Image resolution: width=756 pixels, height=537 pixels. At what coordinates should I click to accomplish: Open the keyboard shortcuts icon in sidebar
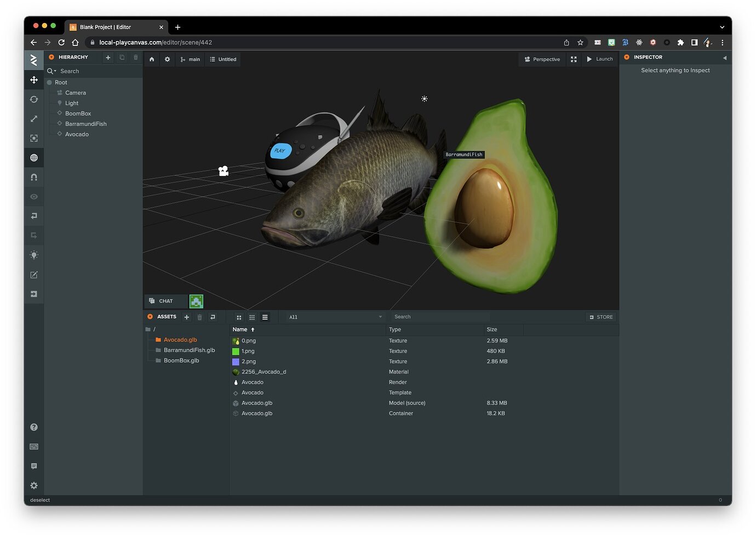click(x=34, y=447)
